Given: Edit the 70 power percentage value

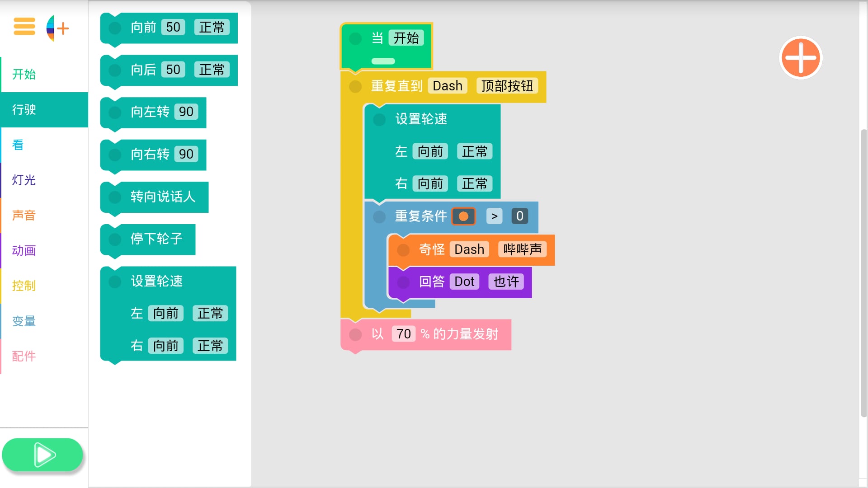Looking at the screenshot, I should click(404, 334).
